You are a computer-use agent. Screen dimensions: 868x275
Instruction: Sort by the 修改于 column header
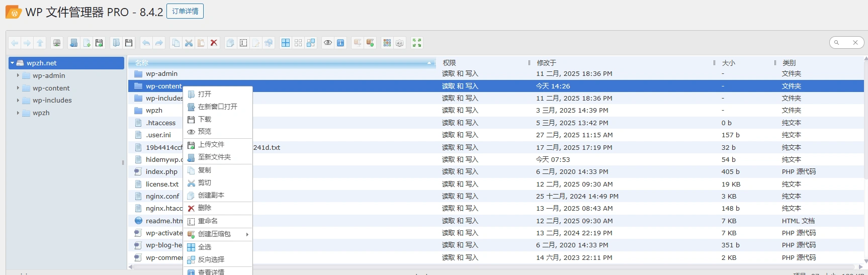623,63
